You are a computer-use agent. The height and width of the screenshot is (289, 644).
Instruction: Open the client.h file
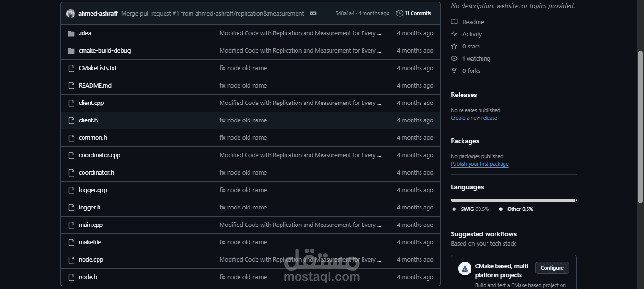click(x=88, y=120)
